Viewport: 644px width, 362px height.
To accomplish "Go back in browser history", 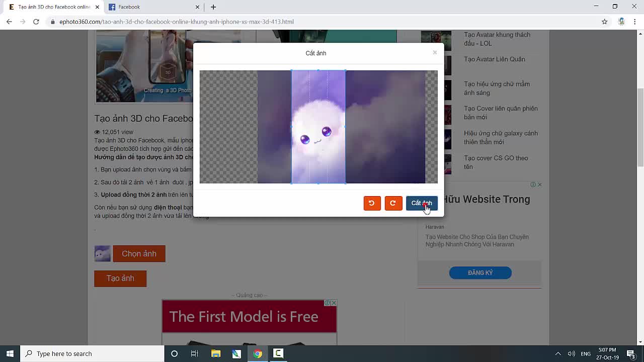I will (9, 22).
